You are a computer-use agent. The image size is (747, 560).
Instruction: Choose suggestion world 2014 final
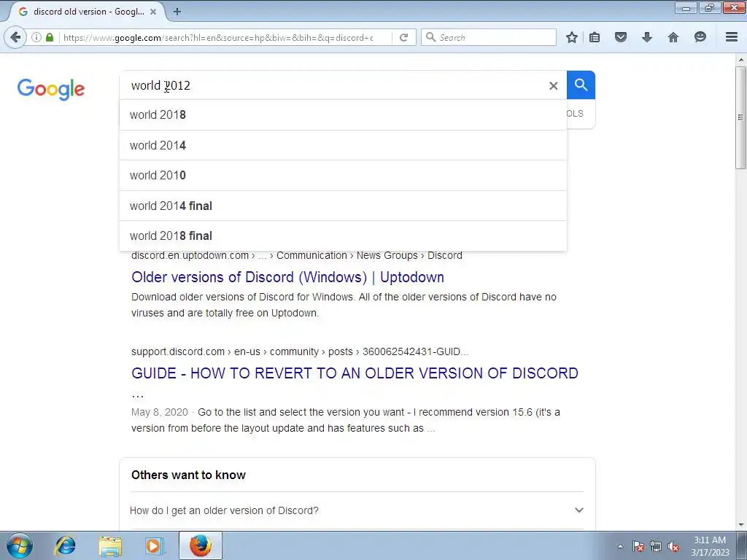click(x=343, y=206)
